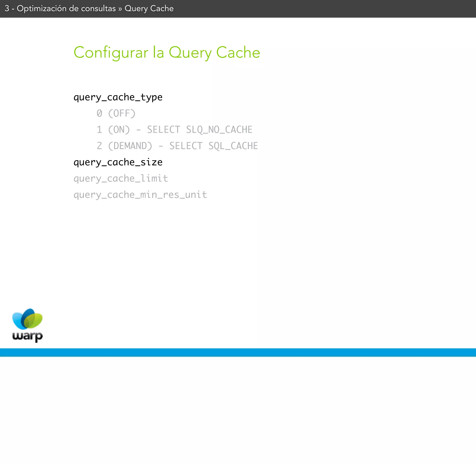Click the 'query_cache_limit' line
The width and height of the screenshot is (476, 464).
tap(121, 178)
